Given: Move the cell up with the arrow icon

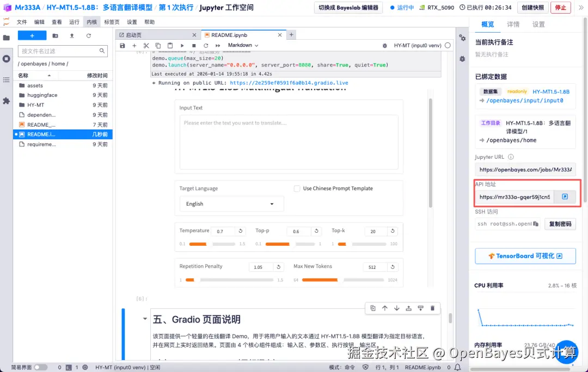Looking at the screenshot, I should (385, 308).
